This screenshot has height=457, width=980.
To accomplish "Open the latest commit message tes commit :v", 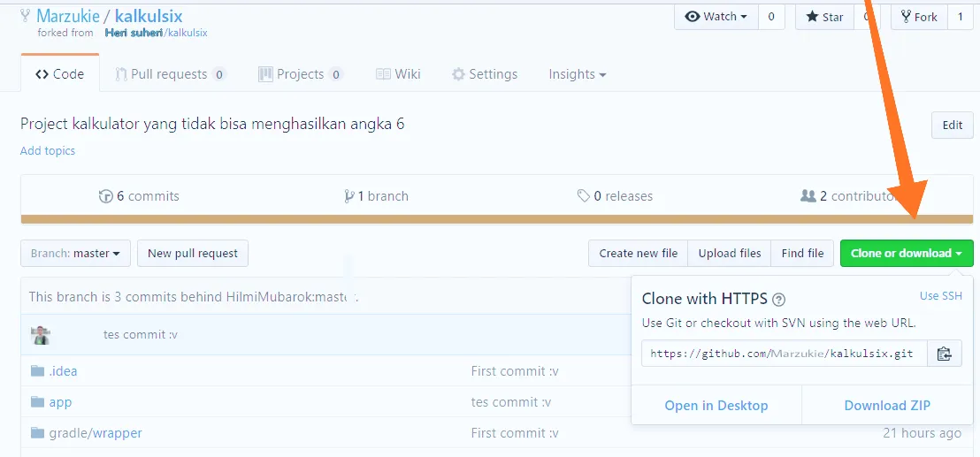I will 141,335.
